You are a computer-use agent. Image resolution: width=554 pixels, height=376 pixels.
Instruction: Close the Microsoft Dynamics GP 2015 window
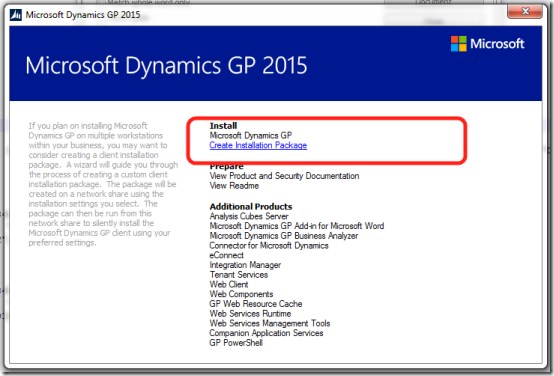click(x=525, y=11)
